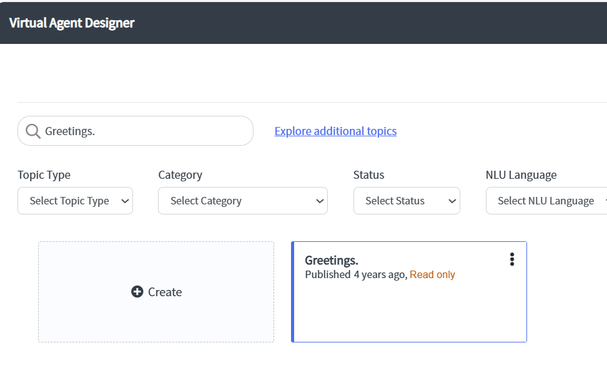Screen dimensions: 607x372
Task: Click the Greetings. card title
Action: tap(331, 261)
